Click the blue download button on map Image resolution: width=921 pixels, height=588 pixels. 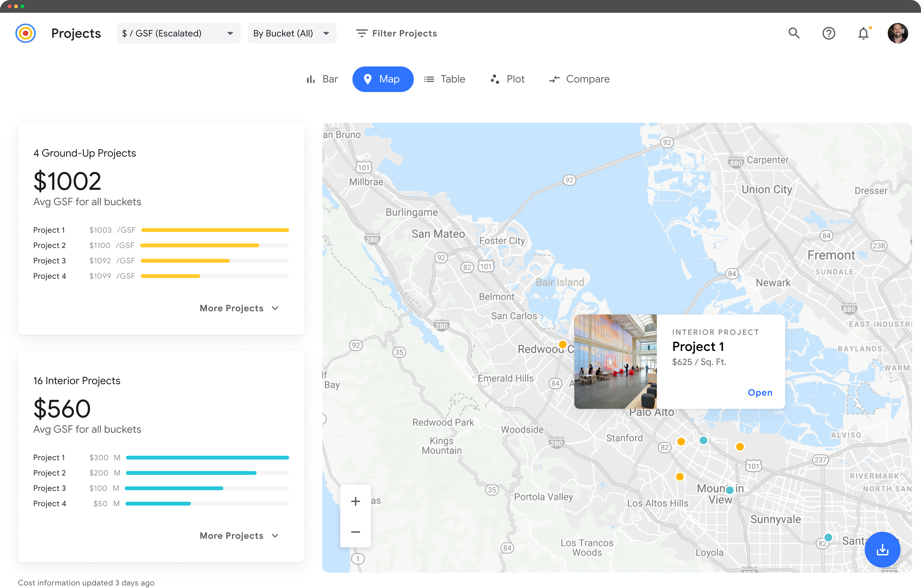point(882,549)
